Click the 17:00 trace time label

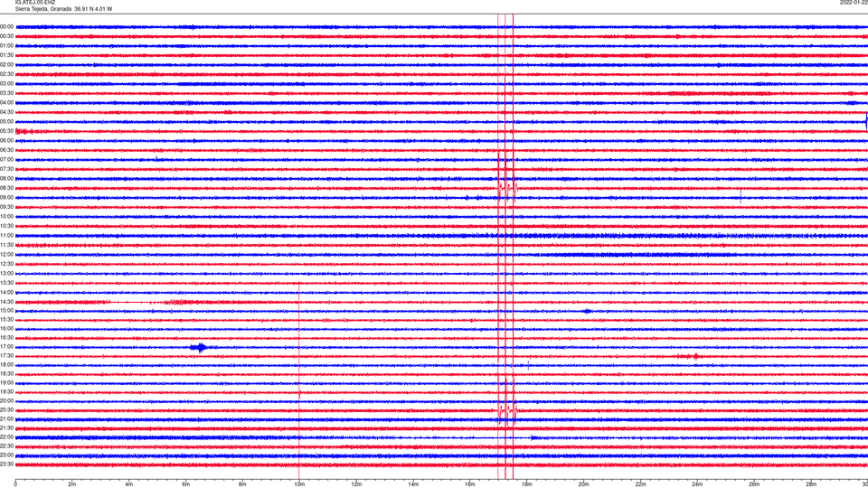click(x=6, y=347)
